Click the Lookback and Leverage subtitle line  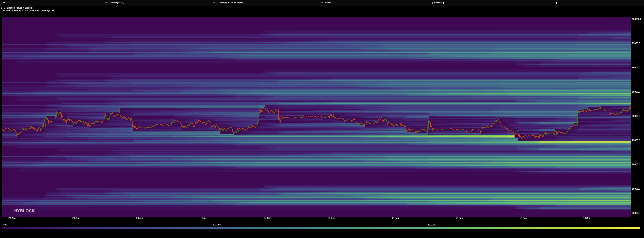coord(27,11)
